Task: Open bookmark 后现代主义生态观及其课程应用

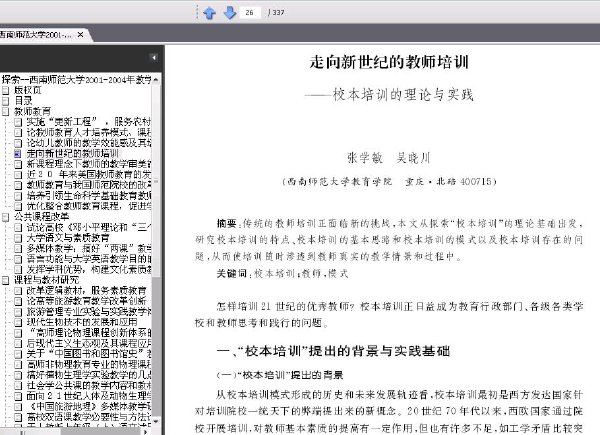Action: click(89, 343)
